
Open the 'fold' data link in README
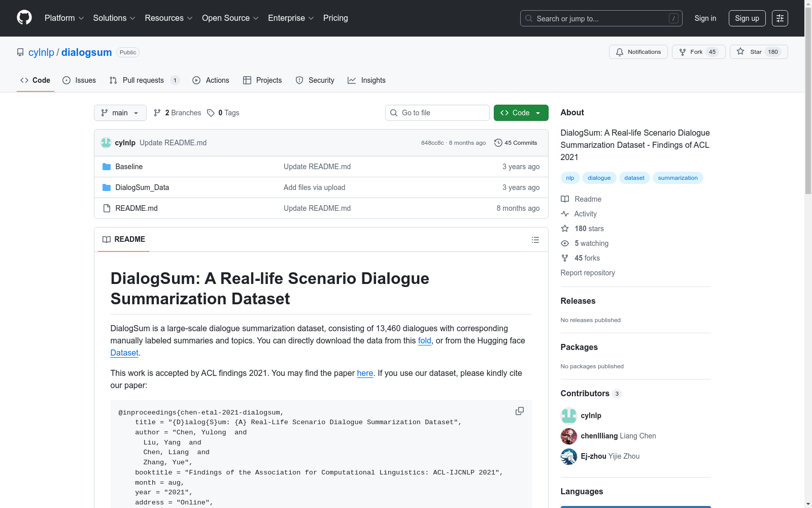point(425,340)
